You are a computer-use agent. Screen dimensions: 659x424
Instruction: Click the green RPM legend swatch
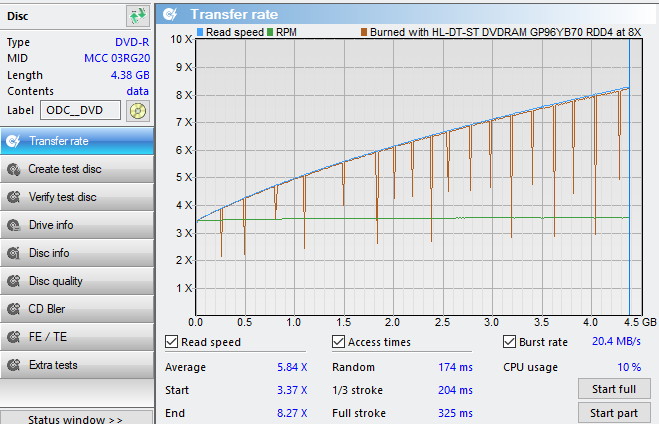270,33
